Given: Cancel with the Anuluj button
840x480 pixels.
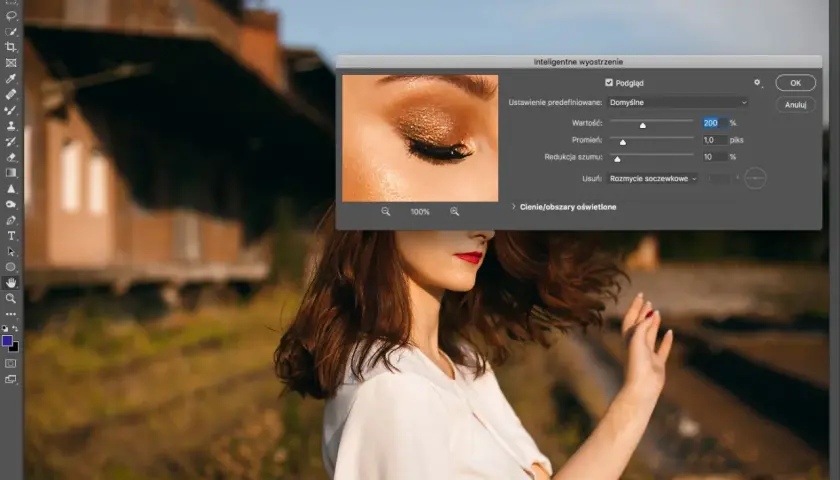Looking at the screenshot, I should pyautogui.click(x=796, y=104).
